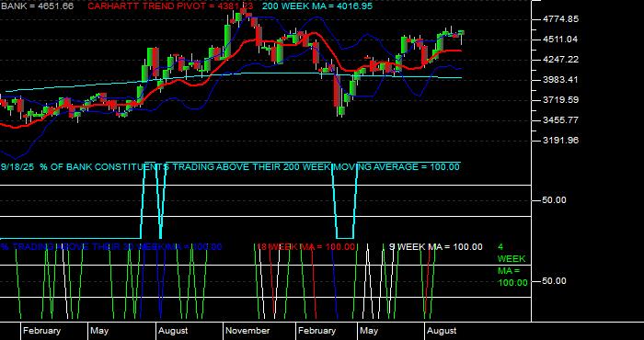Click the second February marker after November
The image size is (644, 340).
pyautogui.click(x=316, y=331)
